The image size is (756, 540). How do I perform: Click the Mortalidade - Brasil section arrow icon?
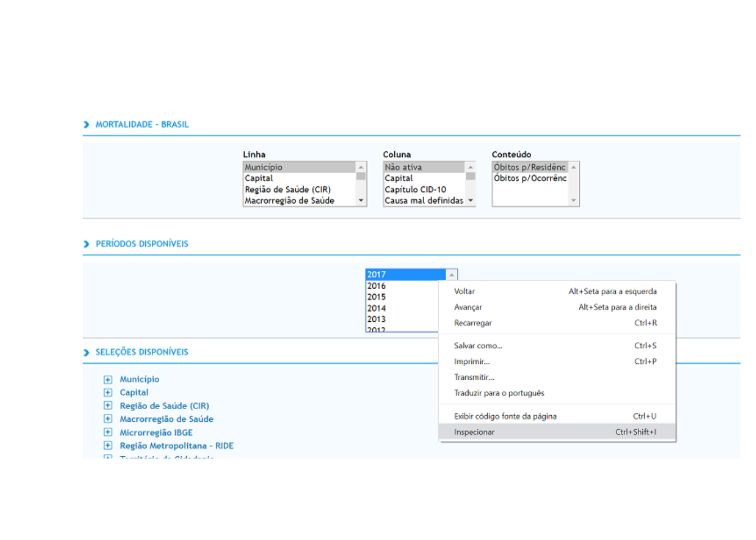(x=86, y=124)
